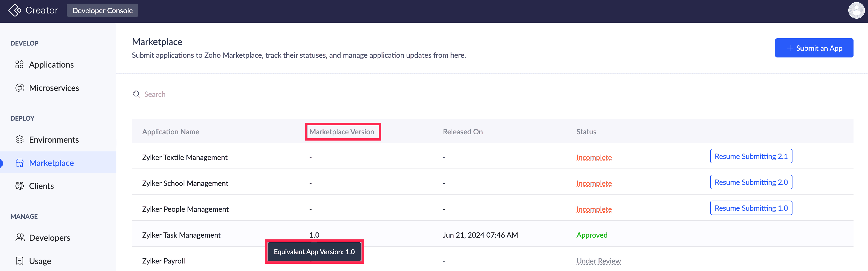Go to Applications in the sidebar
Screen dimensions: 868x271
point(51,65)
